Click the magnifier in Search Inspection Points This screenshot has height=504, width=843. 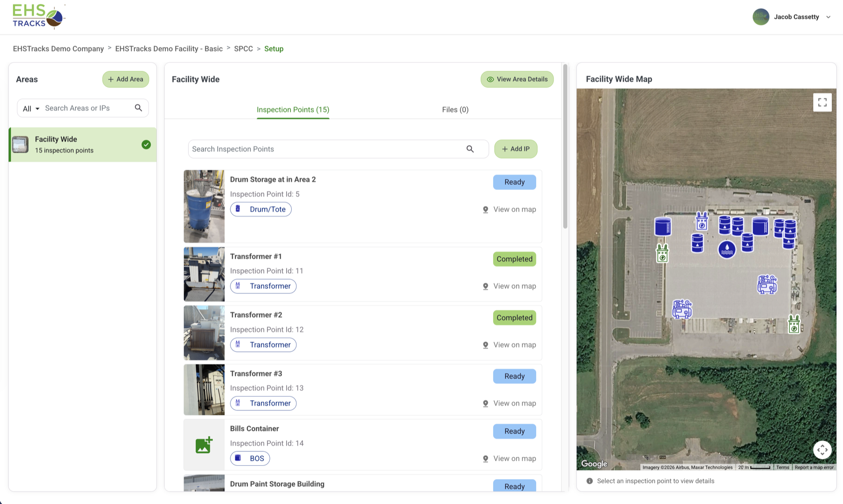(x=470, y=149)
